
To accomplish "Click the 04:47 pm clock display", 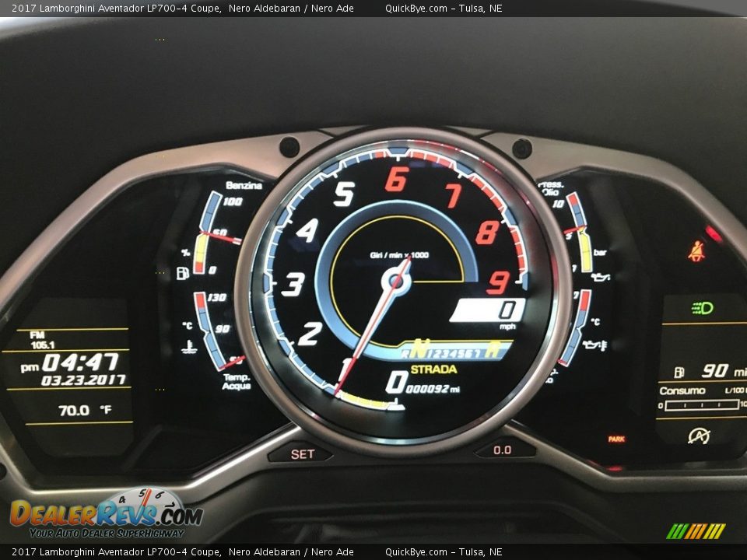I will pyautogui.click(x=69, y=363).
